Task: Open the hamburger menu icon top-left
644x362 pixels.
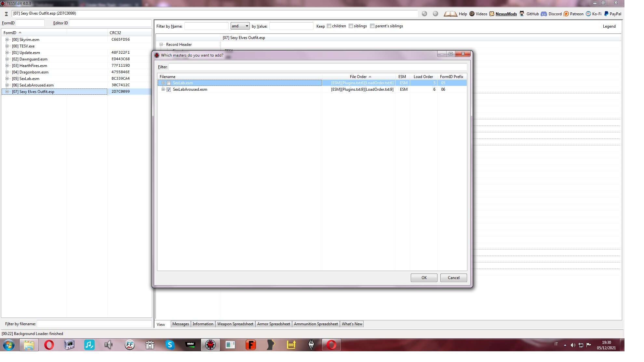Action: 6,14
